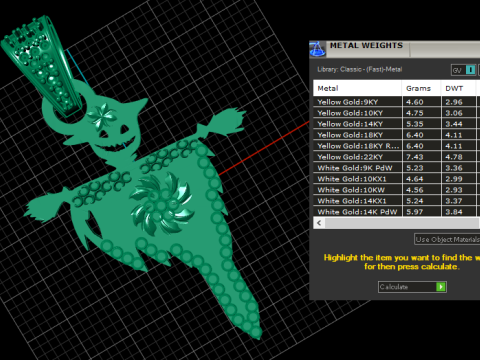The image size is (480, 360).
Task: Select the Yellow Gold:14KY row
Action: [397, 124]
